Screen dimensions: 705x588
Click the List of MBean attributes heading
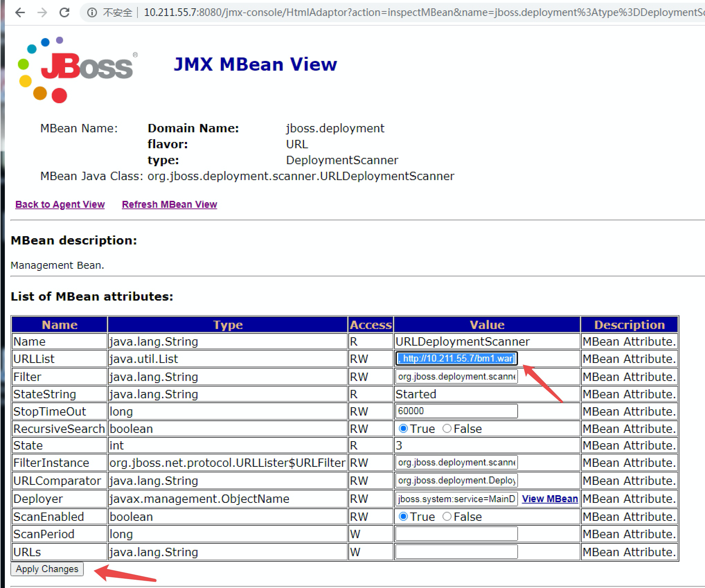click(x=92, y=296)
